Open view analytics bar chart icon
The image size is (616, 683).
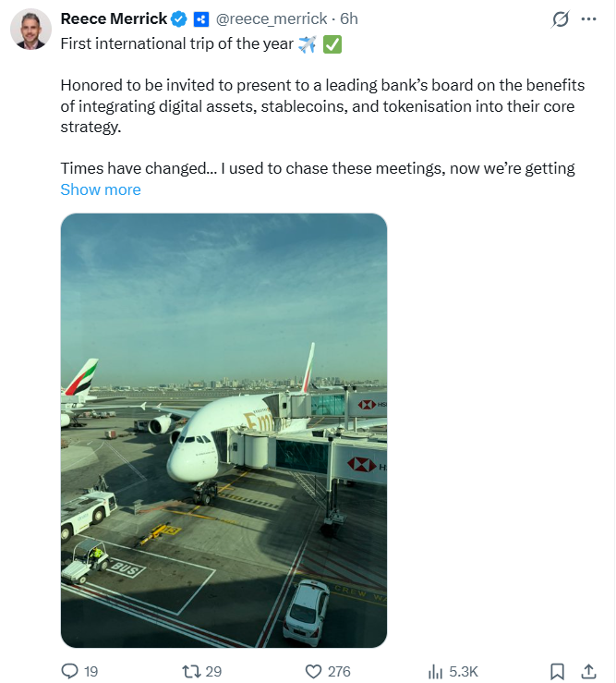(x=436, y=671)
